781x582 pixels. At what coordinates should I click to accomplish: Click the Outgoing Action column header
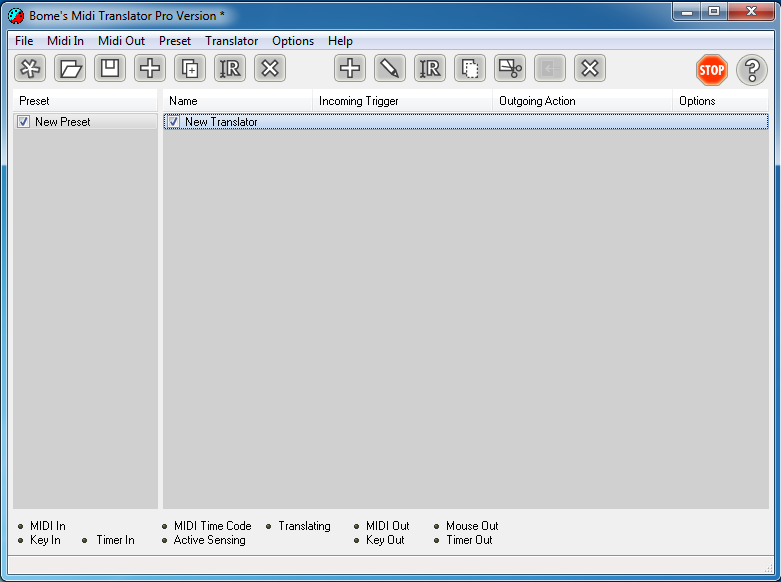pos(583,101)
